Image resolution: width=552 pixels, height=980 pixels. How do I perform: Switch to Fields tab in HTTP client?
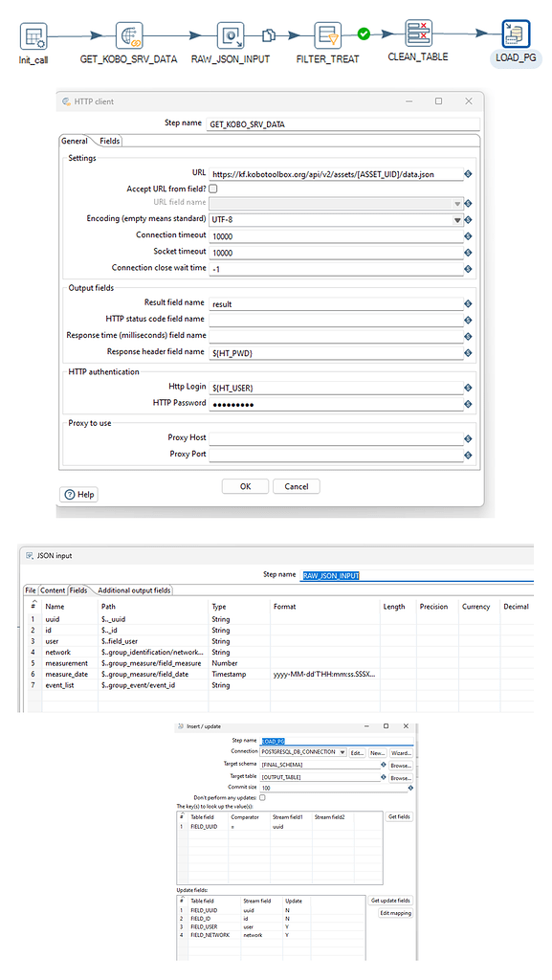point(110,142)
